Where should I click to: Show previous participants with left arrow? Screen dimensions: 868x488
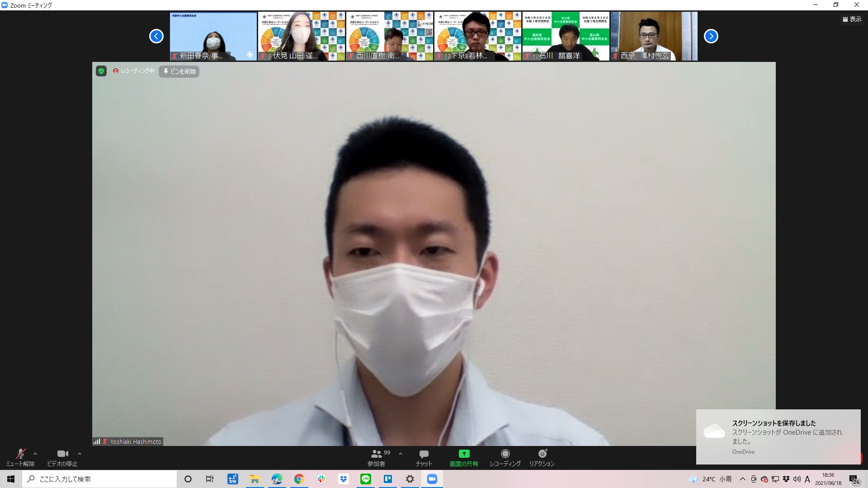coord(156,36)
